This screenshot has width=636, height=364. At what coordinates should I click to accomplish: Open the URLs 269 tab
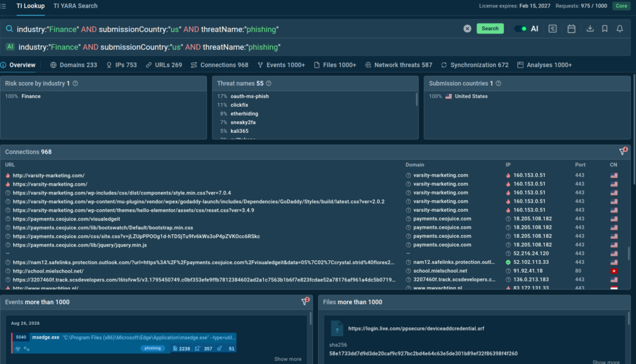click(x=164, y=65)
